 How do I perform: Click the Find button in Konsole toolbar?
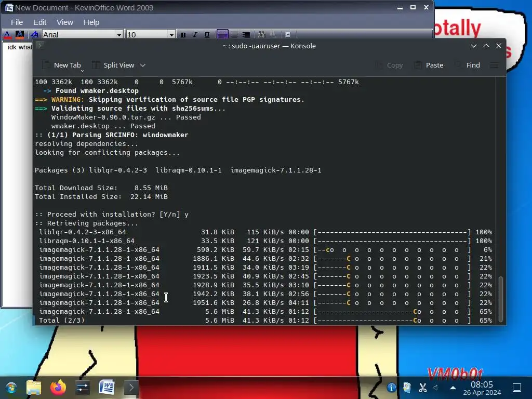468,65
